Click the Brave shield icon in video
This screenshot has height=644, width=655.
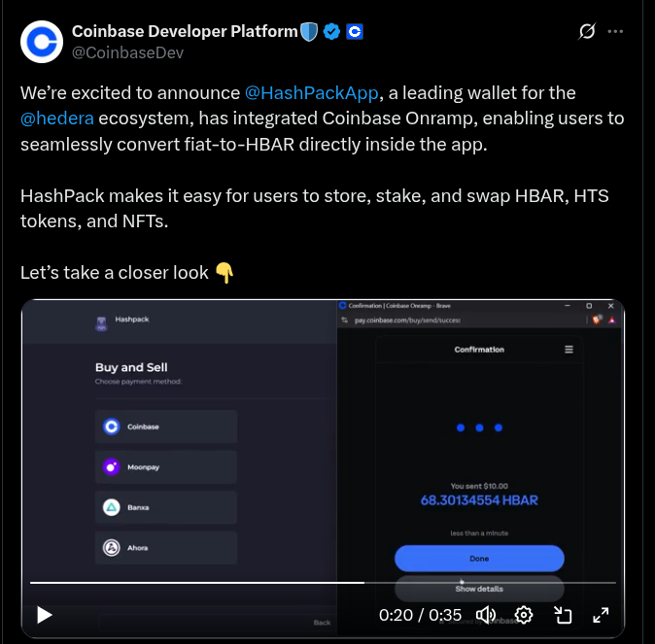point(598,320)
